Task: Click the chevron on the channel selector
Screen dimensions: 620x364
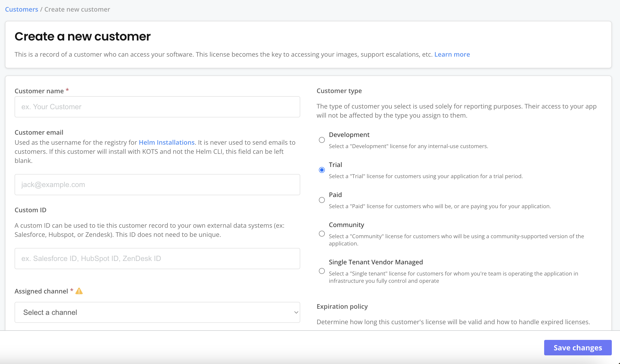Action: pos(295,312)
